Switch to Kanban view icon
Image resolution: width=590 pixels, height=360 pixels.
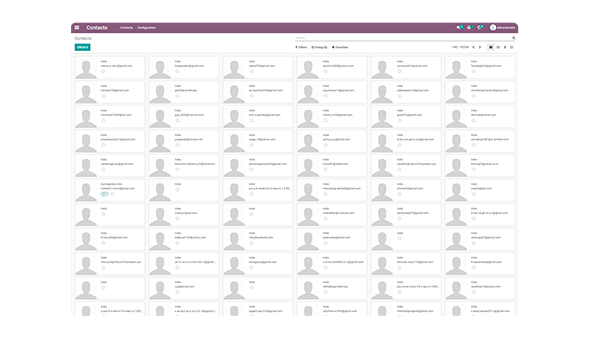[x=491, y=47]
